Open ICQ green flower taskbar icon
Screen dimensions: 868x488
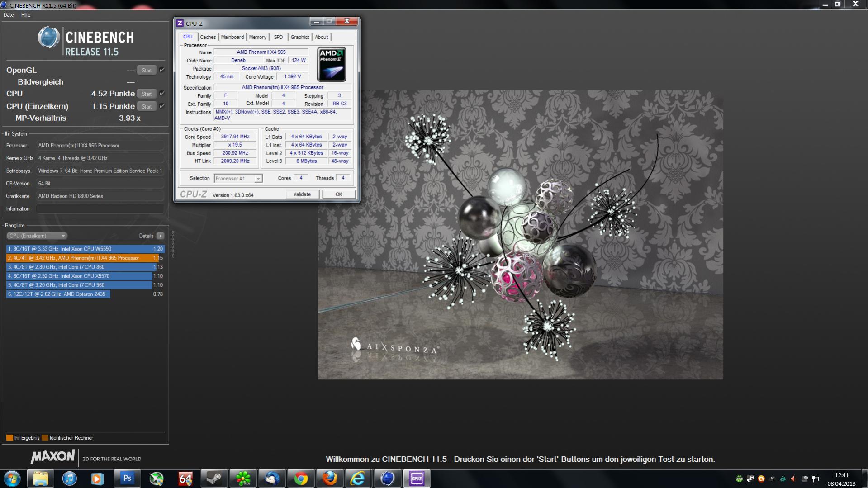[x=243, y=479]
